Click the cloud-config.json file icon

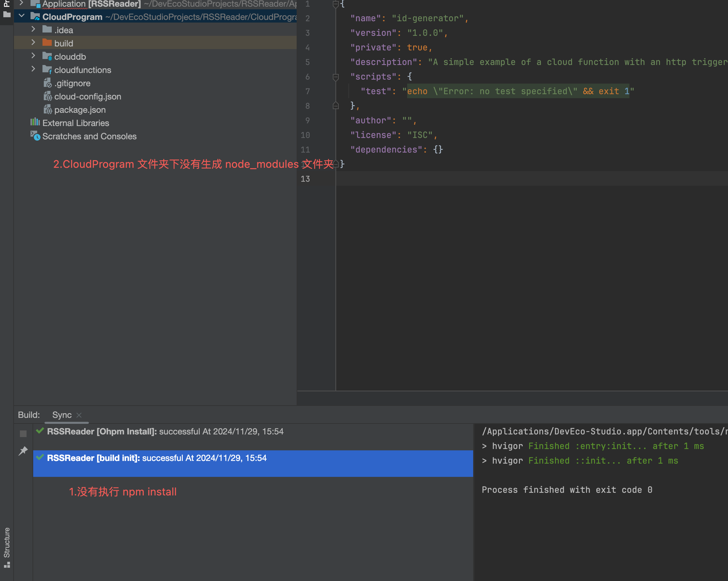[x=47, y=96]
